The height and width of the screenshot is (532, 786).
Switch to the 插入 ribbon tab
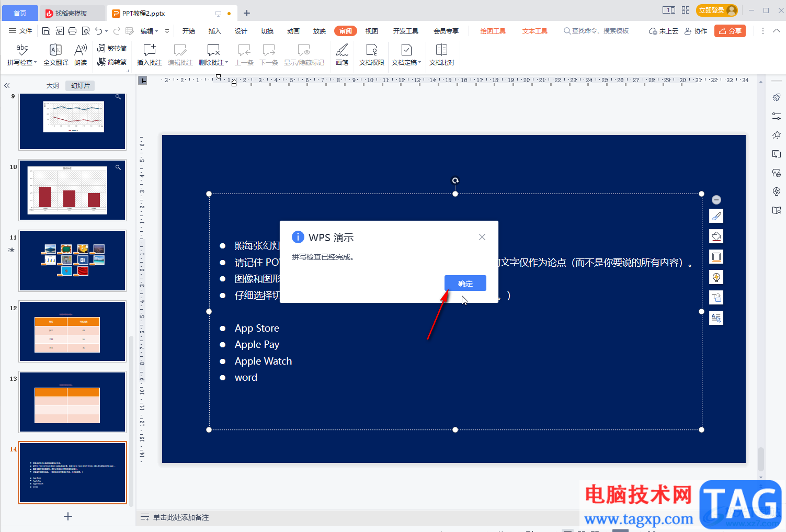point(215,31)
